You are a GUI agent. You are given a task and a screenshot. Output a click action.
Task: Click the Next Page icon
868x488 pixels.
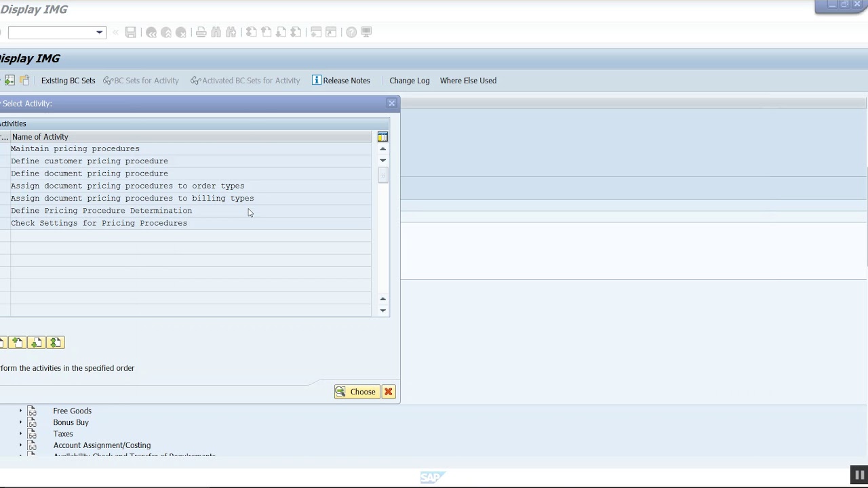click(281, 33)
